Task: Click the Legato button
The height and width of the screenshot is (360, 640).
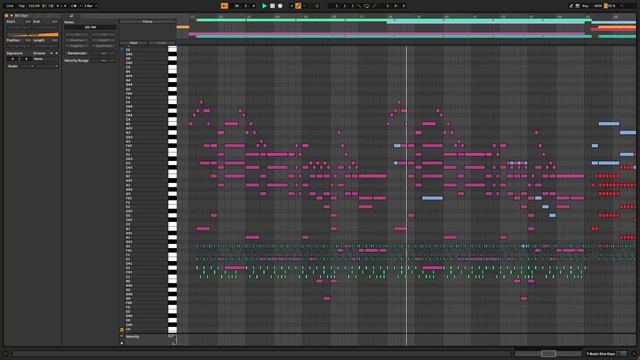Action: point(77,46)
